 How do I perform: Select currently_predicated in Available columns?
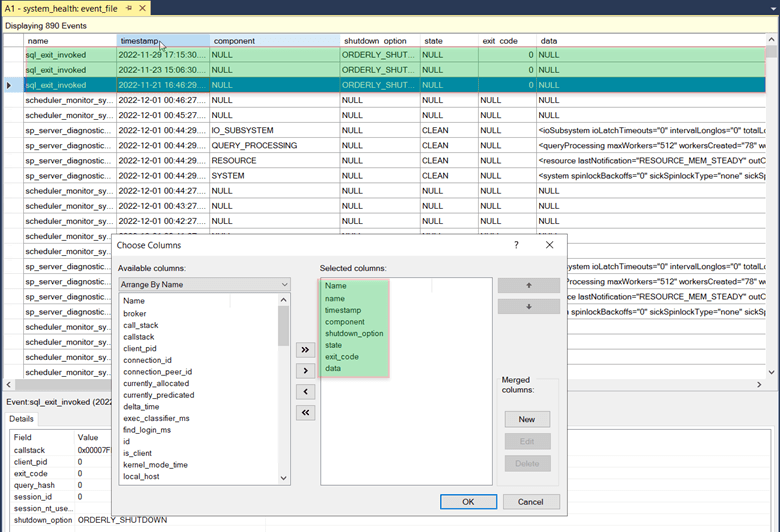tap(159, 395)
